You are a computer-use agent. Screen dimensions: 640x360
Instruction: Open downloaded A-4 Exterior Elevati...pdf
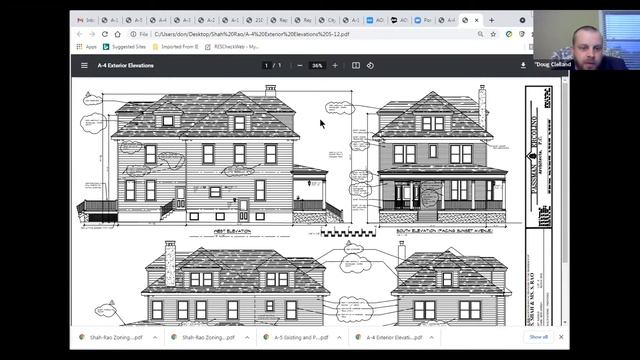389,338
